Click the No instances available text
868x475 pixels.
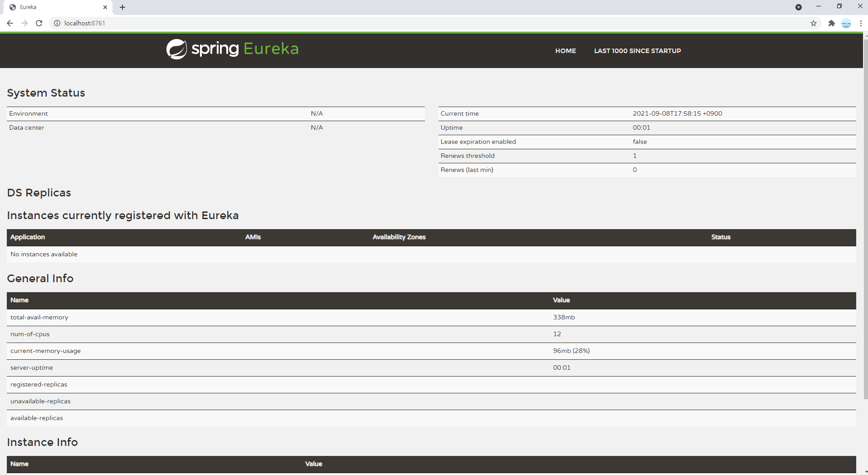[x=44, y=254]
